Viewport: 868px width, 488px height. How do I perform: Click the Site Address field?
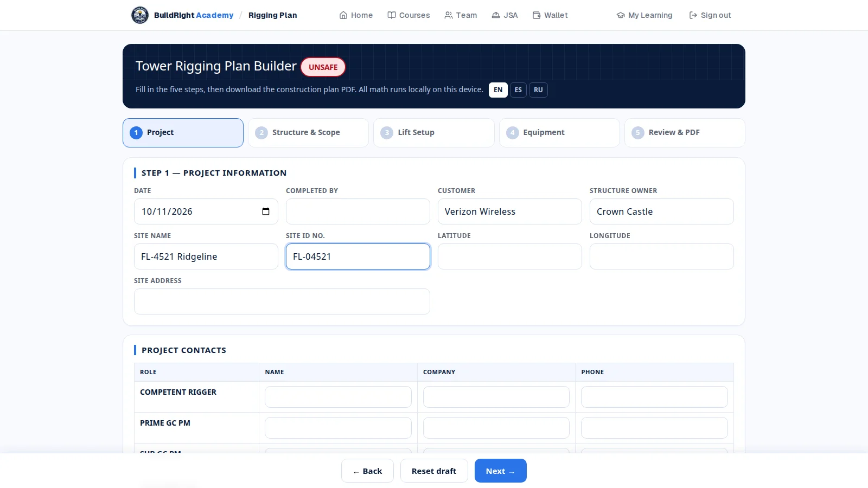282,301
